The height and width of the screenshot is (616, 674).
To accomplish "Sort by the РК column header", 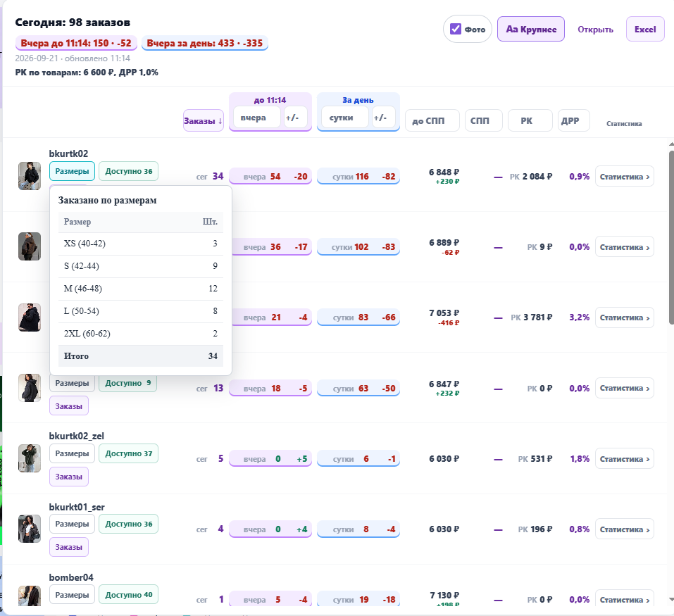I will (530, 120).
